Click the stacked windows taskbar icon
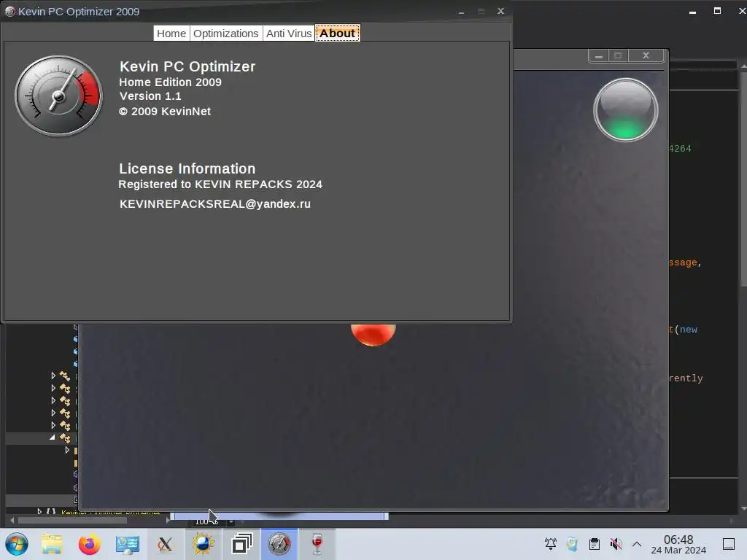Image resolution: width=747 pixels, height=560 pixels. click(x=241, y=544)
